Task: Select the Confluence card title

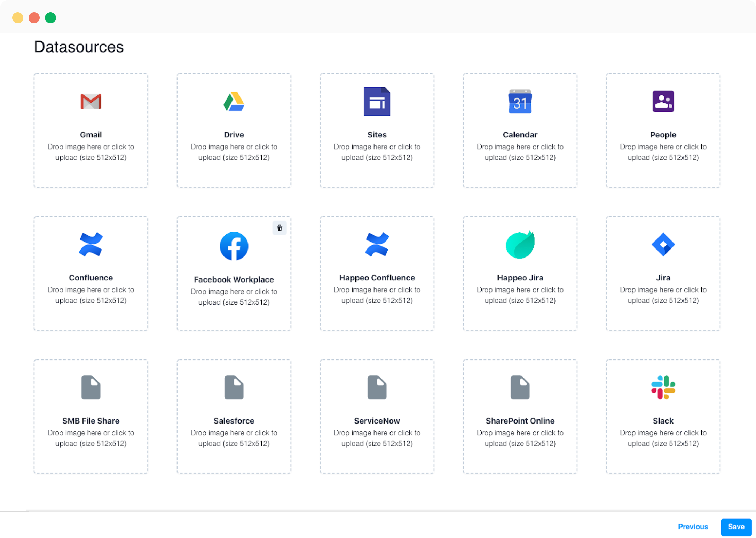Action: (x=91, y=278)
